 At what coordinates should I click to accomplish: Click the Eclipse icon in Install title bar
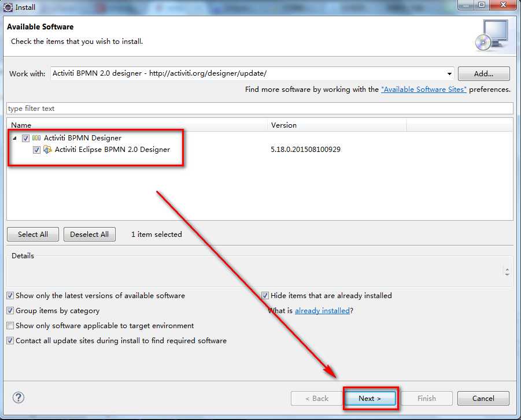point(8,7)
